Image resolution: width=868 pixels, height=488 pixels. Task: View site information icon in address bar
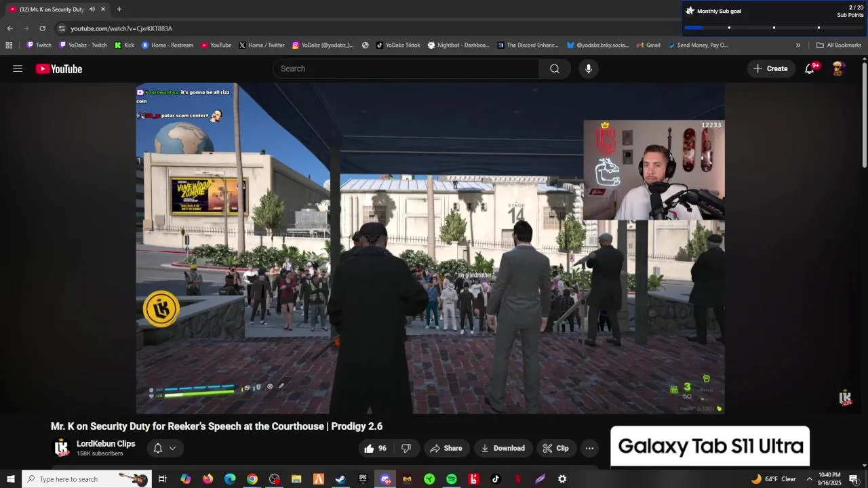coord(62,28)
